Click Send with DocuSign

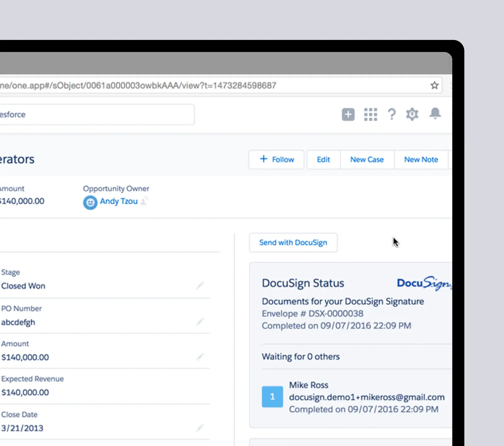pyautogui.click(x=293, y=243)
